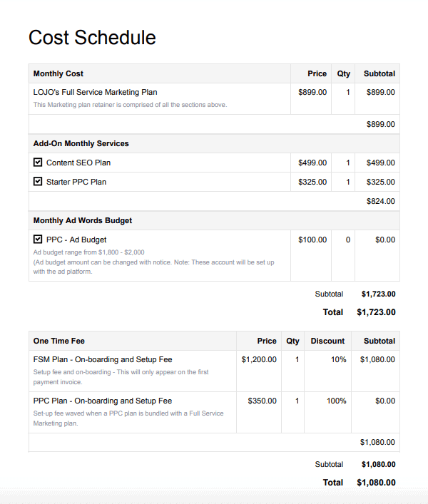The width and height of the screenshot is (428, 504).
Task: Toggle the Starter PPC Plan checkbox
Action: click(38, 182)
